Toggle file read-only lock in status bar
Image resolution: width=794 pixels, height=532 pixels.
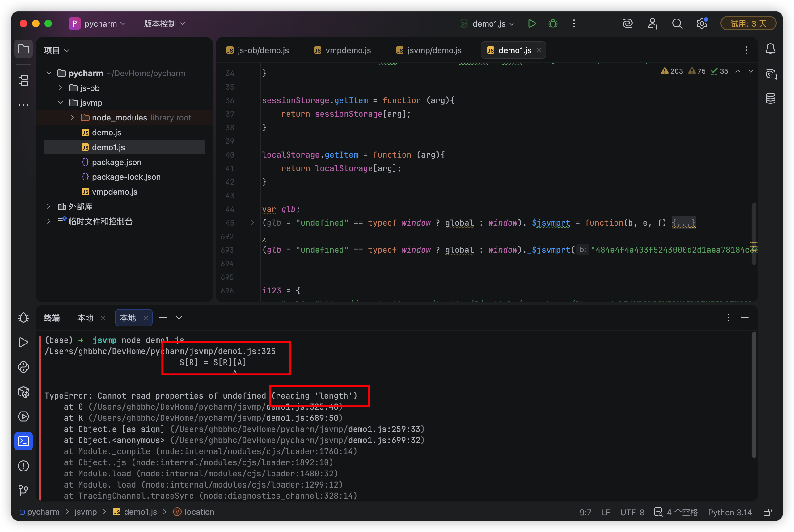point(767,512)
